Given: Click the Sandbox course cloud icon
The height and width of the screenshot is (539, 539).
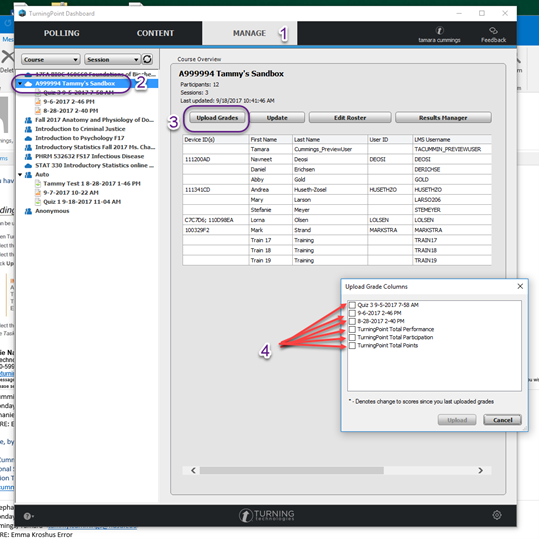Looking at the screenshot, I should click(x=29, y=84).
